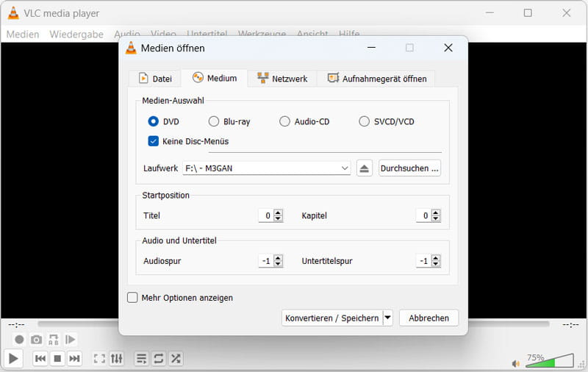Select the Blu-ray radio button

tap(214, 121)
